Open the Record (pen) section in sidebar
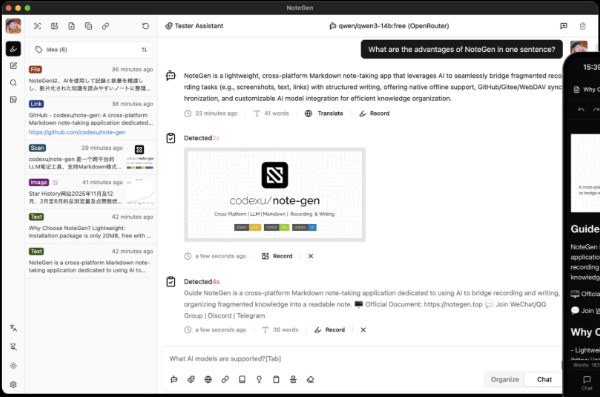The image size is (600, 397). click(x=13, y=49)
